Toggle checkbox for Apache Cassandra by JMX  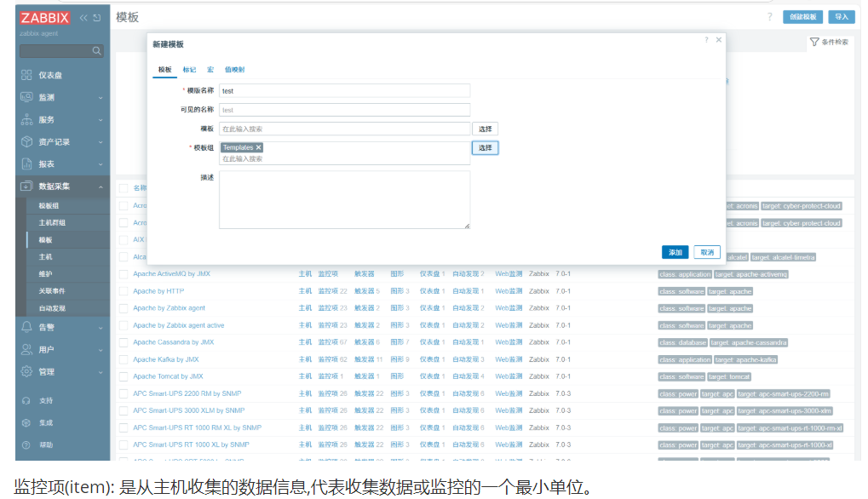click(124, 342)
